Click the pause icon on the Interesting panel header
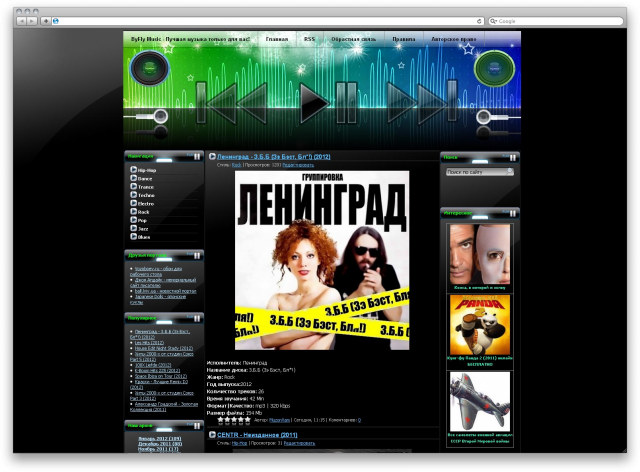This screenshot has height=472, width=640. pyautogui.click(x=512, y=212)
